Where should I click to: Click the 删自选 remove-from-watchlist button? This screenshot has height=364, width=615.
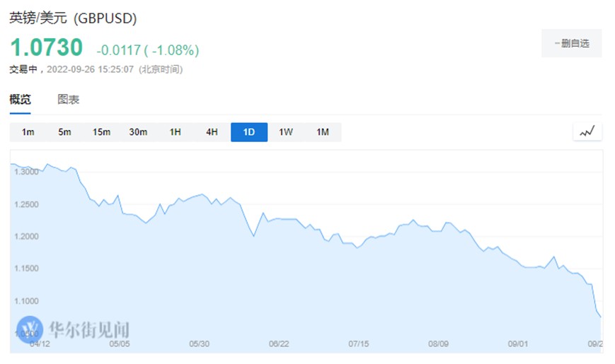[571, 43]
